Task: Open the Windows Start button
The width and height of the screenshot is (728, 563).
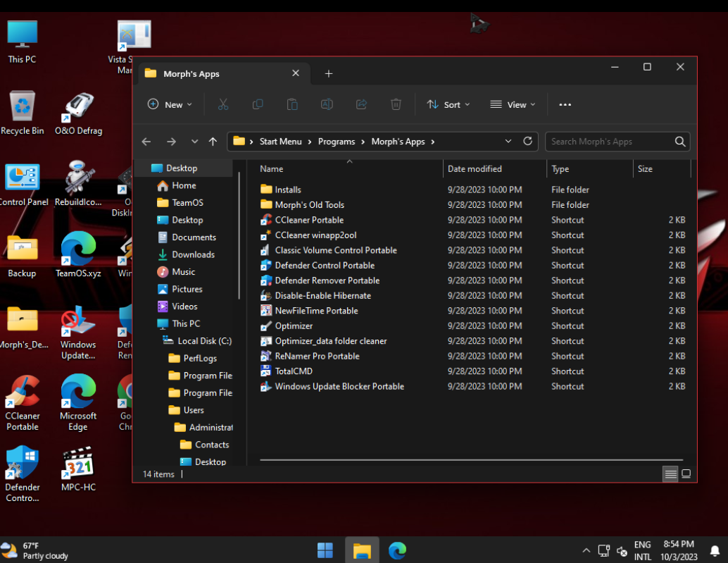Action: (325, 550)
